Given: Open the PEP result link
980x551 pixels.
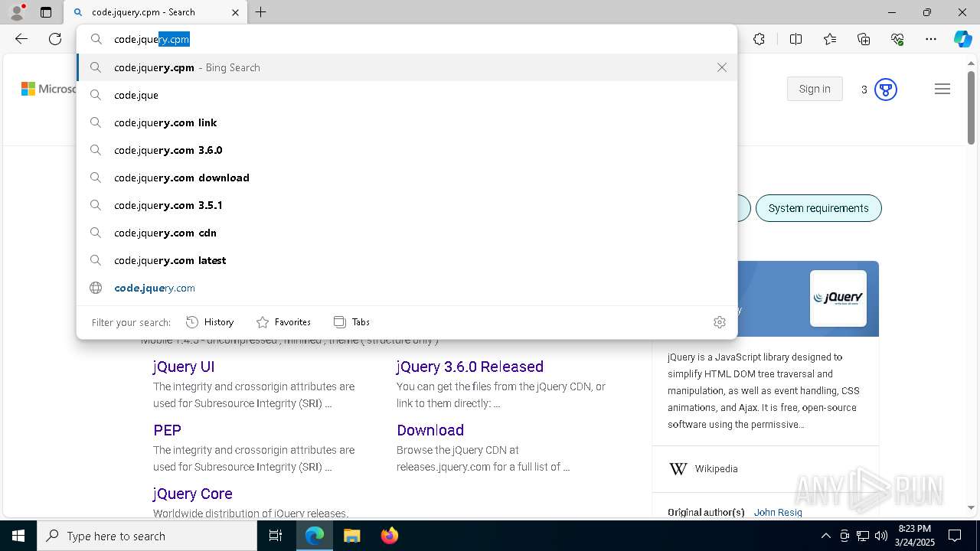Looking at the screenshot, I should (167, 430).
